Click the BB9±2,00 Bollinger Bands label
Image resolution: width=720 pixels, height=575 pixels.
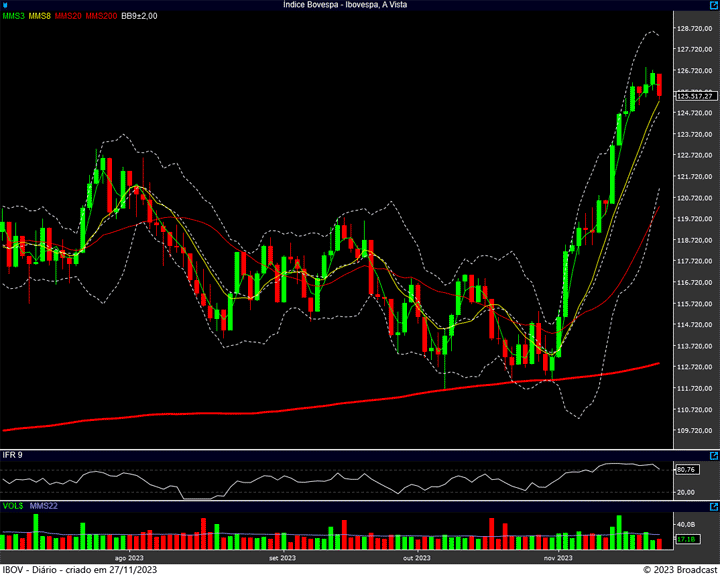[x=140, y=17]
